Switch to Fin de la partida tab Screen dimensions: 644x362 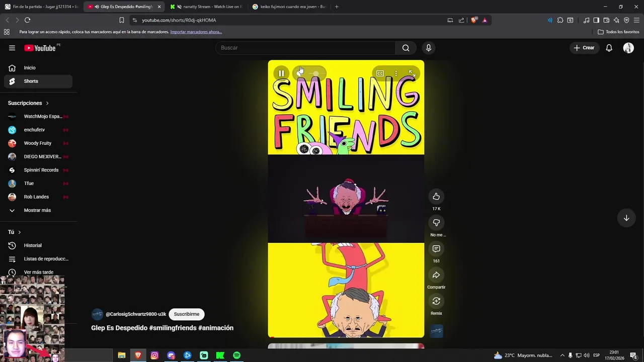point(42,7)
